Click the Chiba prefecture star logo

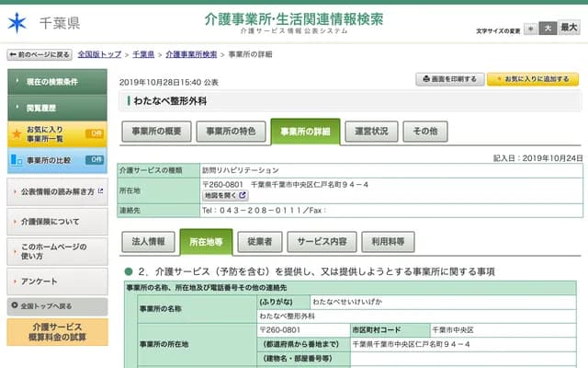coord(17,23)
